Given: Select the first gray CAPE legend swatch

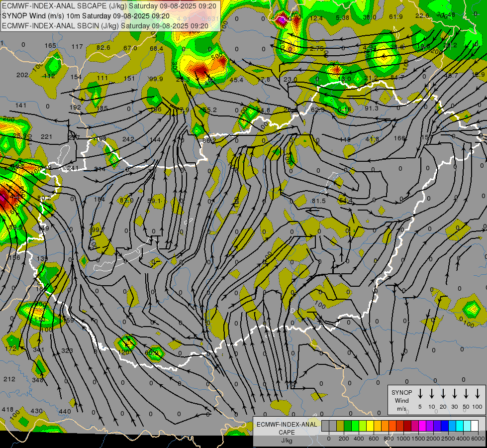Looking at the screenshot, I should pyautogui.click(x=325, y=426).
